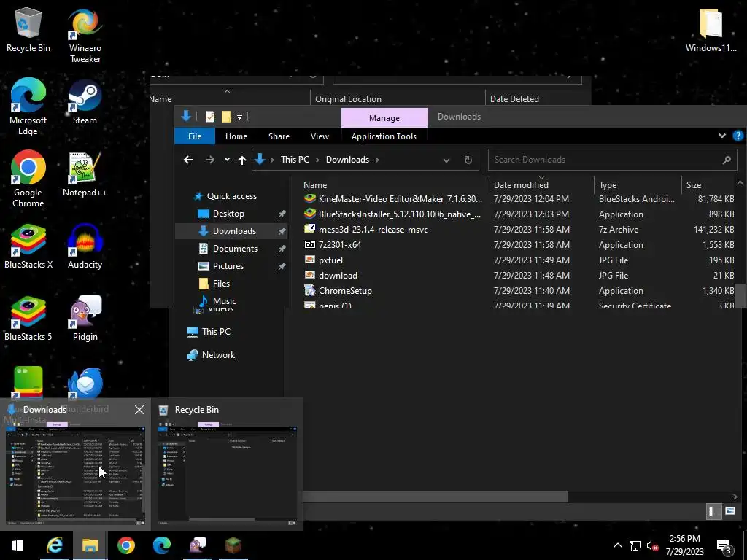Open Recycle Bin desktop icon
The image size is (747, 560).
tap(28, 31)
